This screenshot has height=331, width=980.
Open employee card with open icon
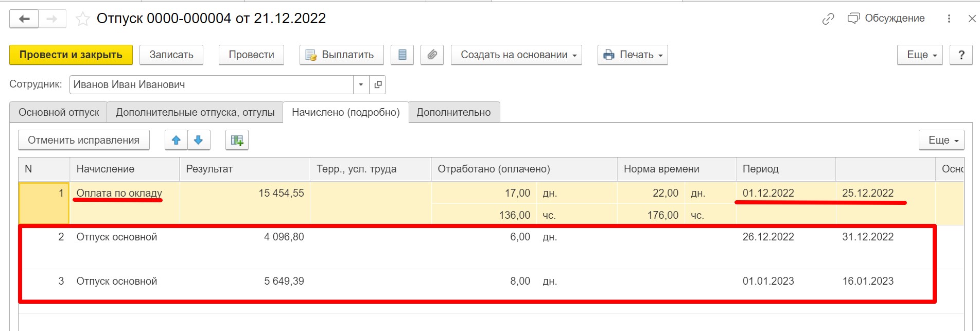(x=378, y=84)
